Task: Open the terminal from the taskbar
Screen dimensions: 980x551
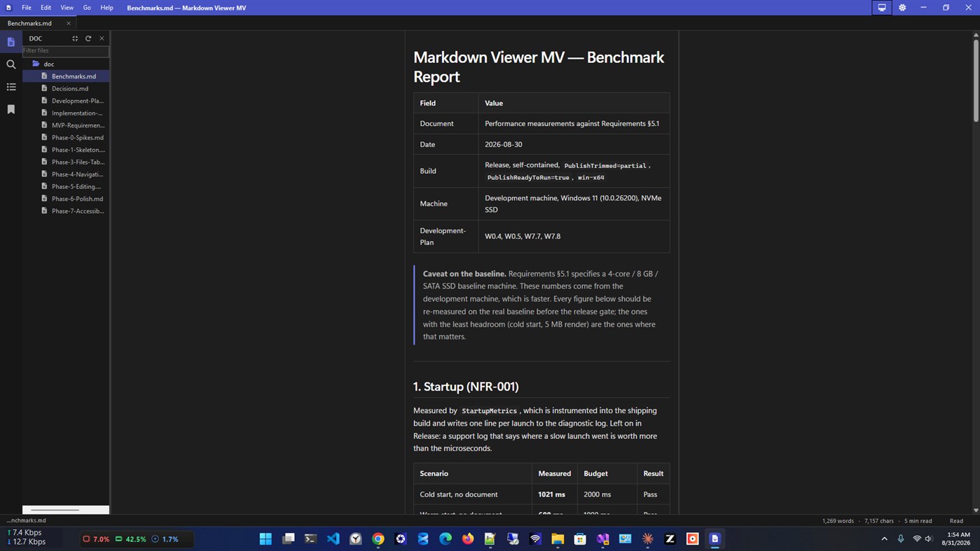Action: 310,539
